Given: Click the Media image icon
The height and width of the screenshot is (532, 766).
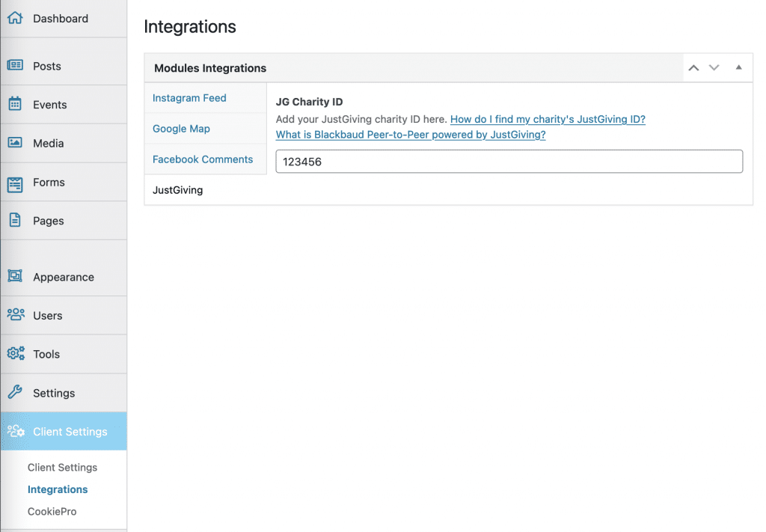Looking at the screenshot, I should tap(15, 142).
